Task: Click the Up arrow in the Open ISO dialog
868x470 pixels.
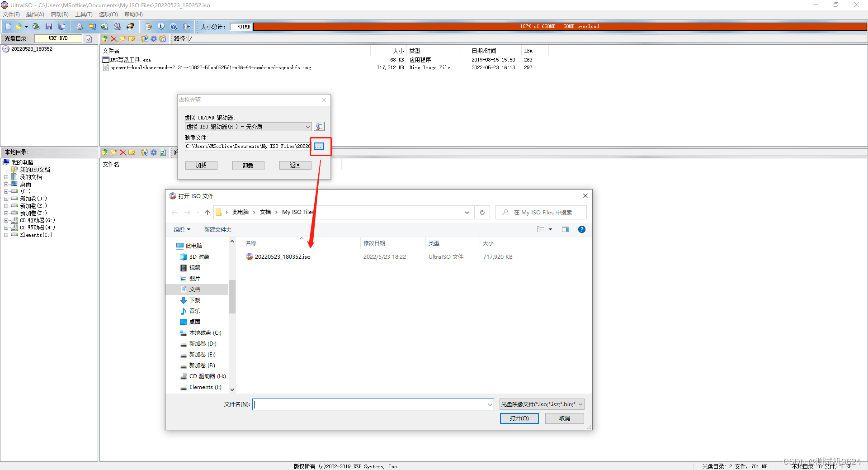Action: [x=208, y=213]
